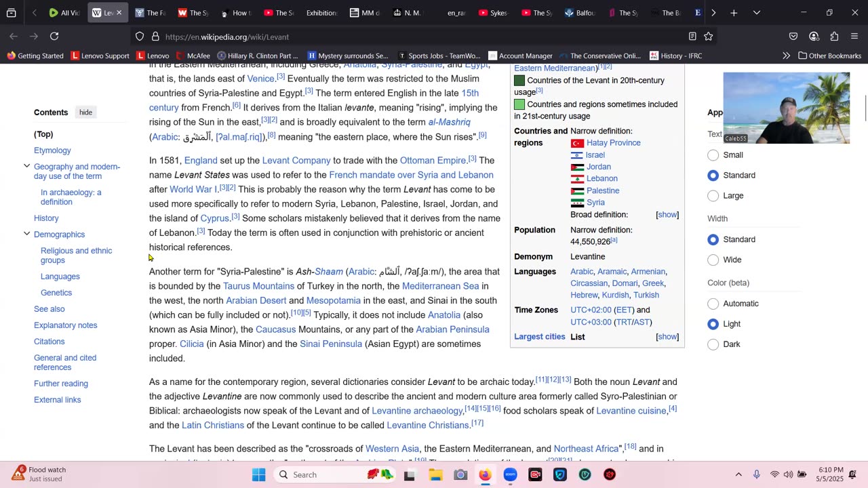Show the Broad definition country list
868x488 pixels.
coord(667,215)
